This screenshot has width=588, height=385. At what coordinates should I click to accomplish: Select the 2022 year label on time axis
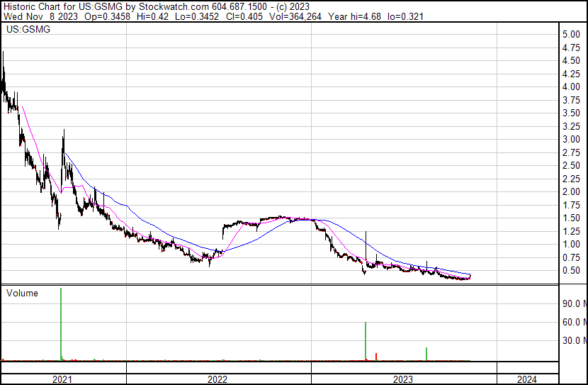pos(217,379)
